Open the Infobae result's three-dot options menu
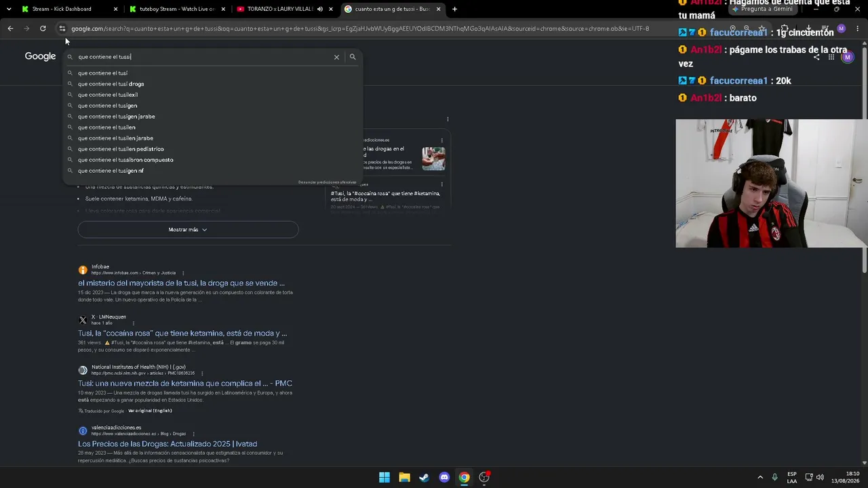Screen dimensions: 868x488 (183, 273)
